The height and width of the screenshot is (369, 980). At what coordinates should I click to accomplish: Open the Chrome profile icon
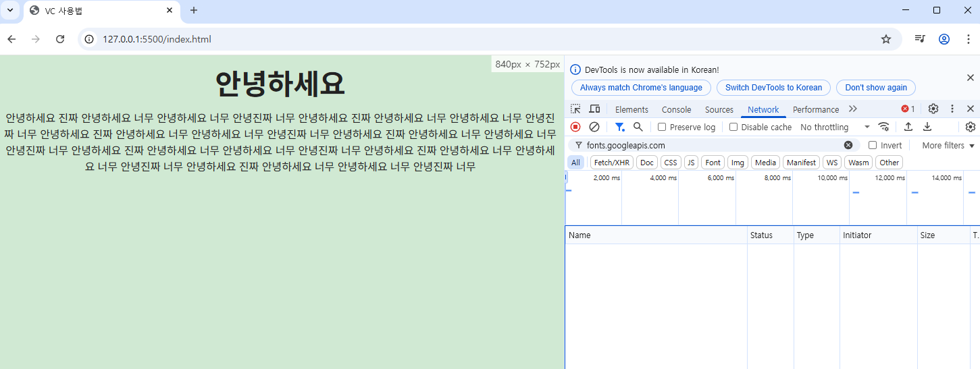[944, 39]
